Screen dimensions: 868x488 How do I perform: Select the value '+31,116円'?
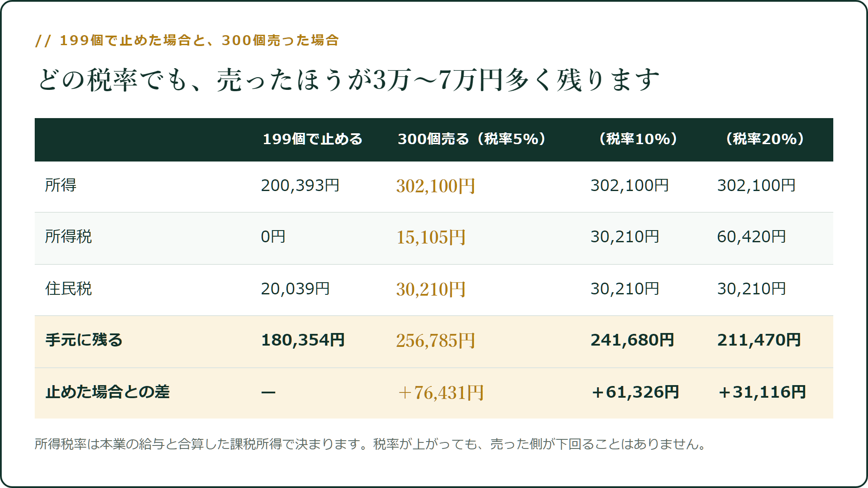762,392
